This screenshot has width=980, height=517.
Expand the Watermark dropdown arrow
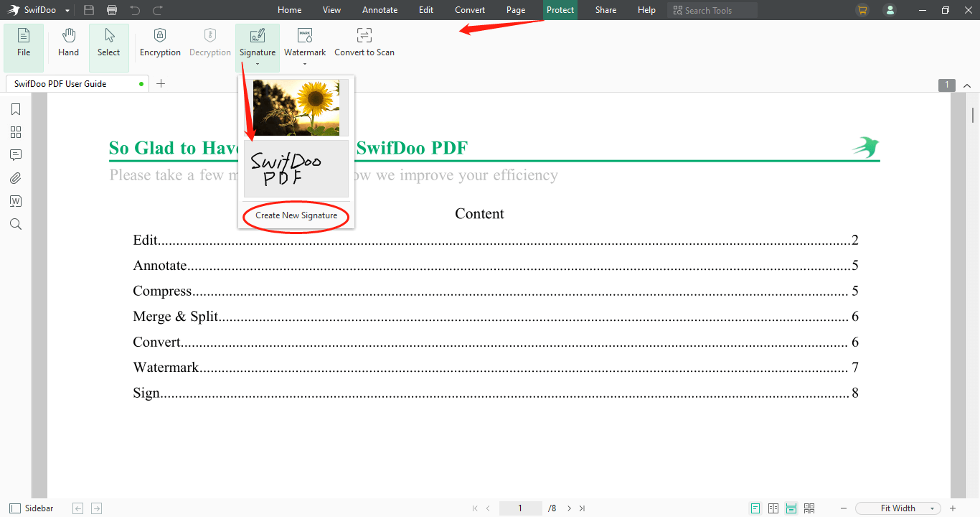coord(305,63)
